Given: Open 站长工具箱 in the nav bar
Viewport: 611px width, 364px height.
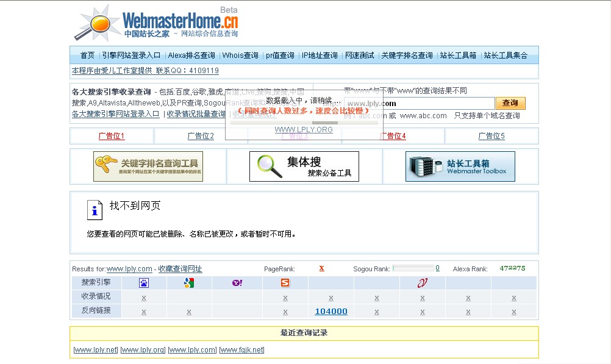Looking at the screenshot, I should 459,55.
